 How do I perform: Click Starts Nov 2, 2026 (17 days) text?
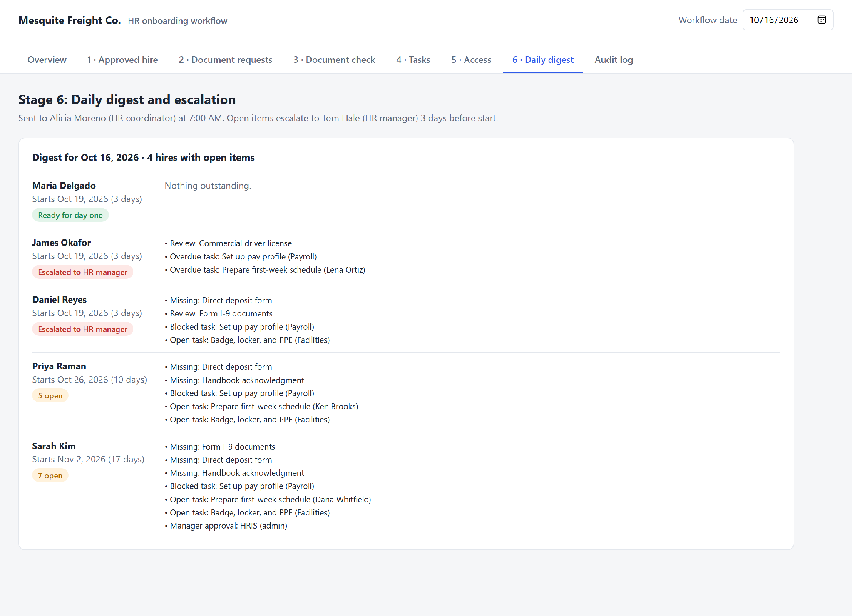point(88,459)
